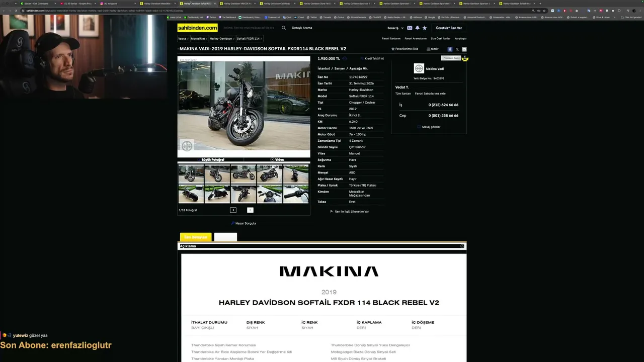The height and width of the screenshot is (362, 644).
Task: Click the Hasar Sorgula wrench link
Action: click(x=244, y=223)
